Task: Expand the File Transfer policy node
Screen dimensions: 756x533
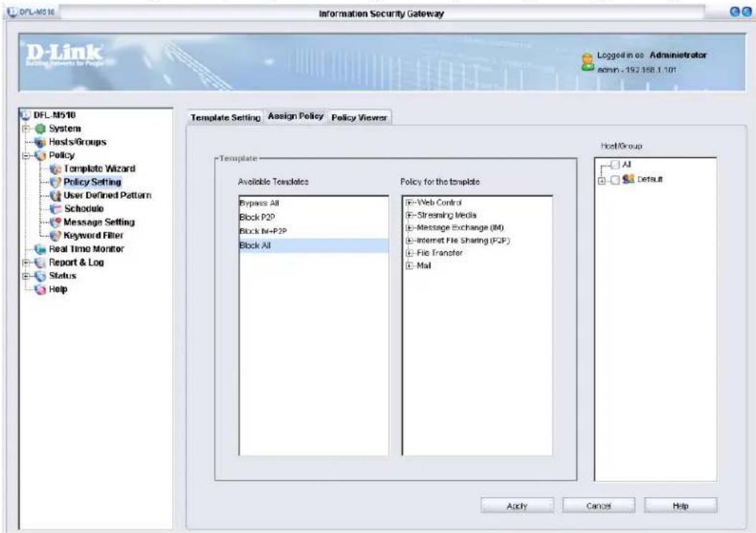Action: pos(410,253)
